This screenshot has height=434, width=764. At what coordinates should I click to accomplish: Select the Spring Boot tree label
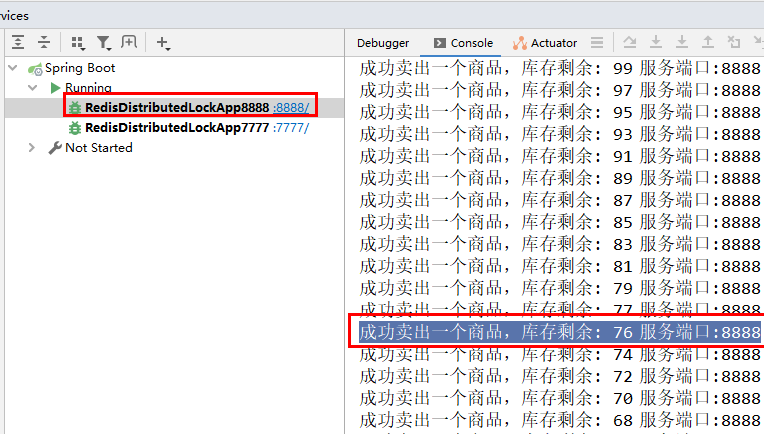(80, 68)
